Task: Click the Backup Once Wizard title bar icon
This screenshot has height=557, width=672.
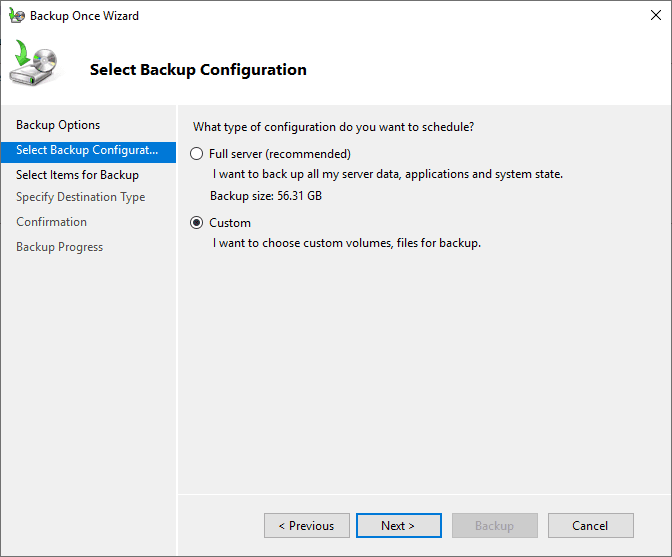Action: pos(17,16)
